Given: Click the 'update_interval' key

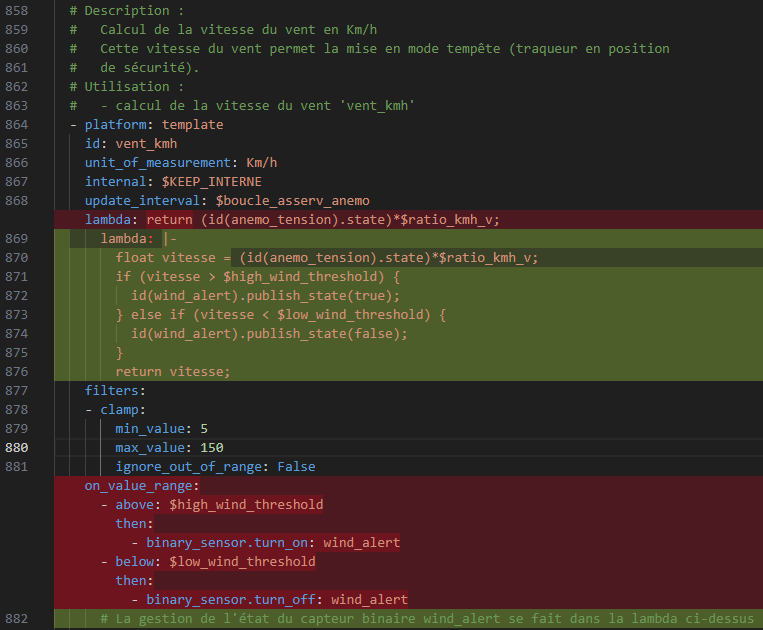Looking at the screenshot, I should (142, 200).
